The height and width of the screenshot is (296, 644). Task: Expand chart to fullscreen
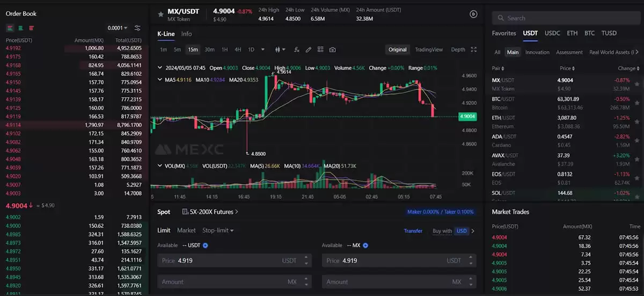[x=473, y=49]
